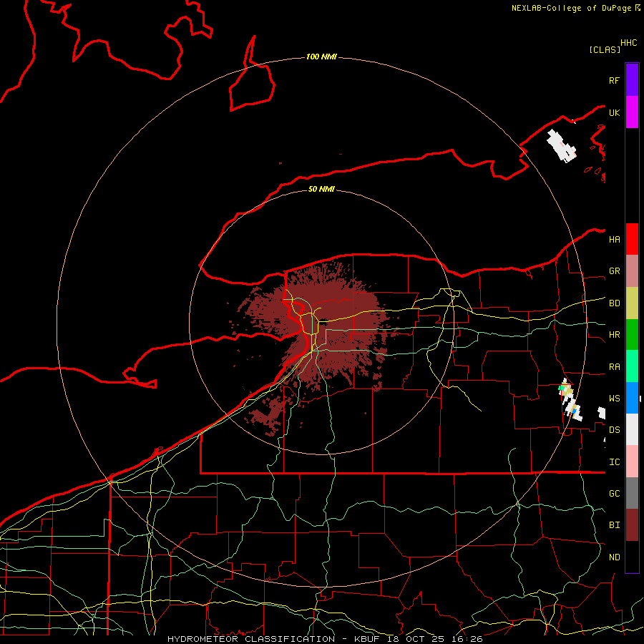This screenshot has height=644, width=644.
Task: Click the RA legend label
Action: pos(614,367)
